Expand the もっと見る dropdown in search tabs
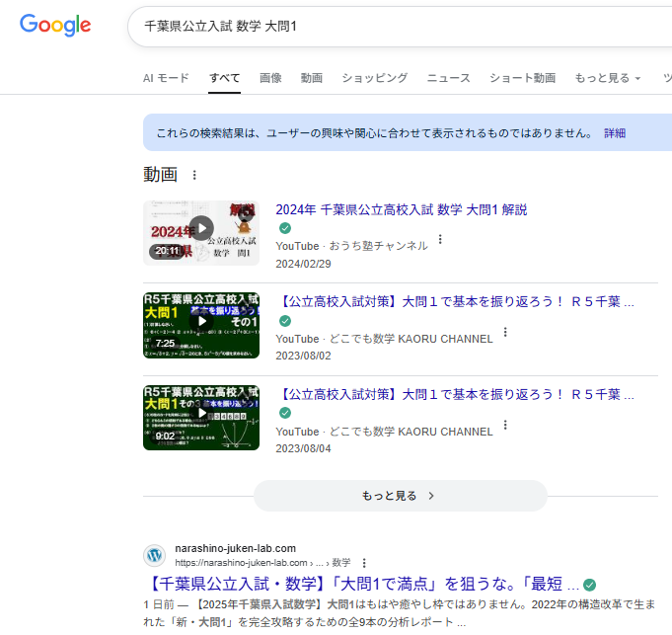The height and width of the screenshot is (635, 672). tap(607, 78)
